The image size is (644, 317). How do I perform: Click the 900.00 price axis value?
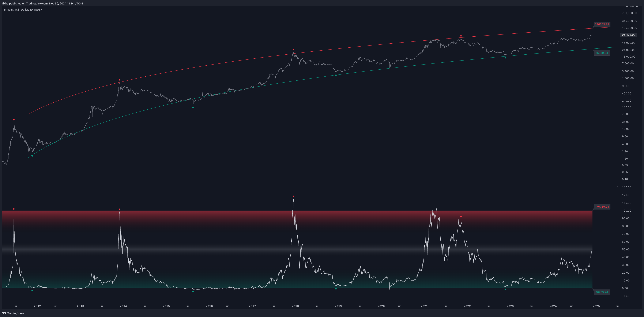point(626,86)
